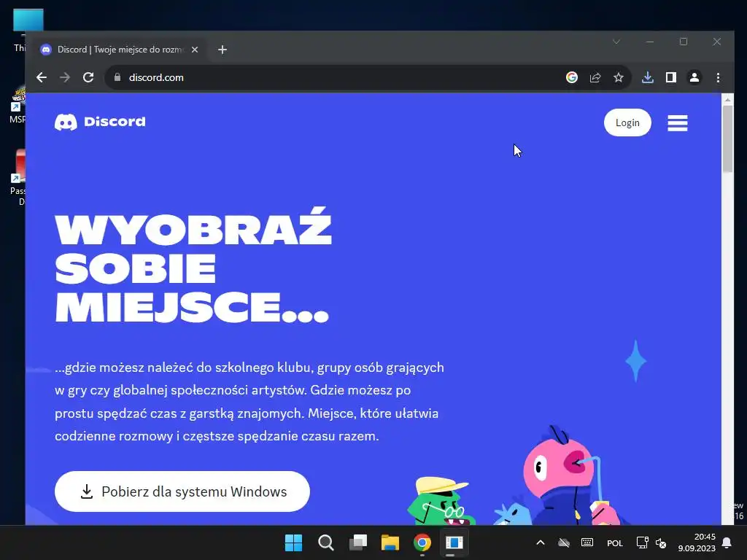Go forward in browser history

point(65,77)
